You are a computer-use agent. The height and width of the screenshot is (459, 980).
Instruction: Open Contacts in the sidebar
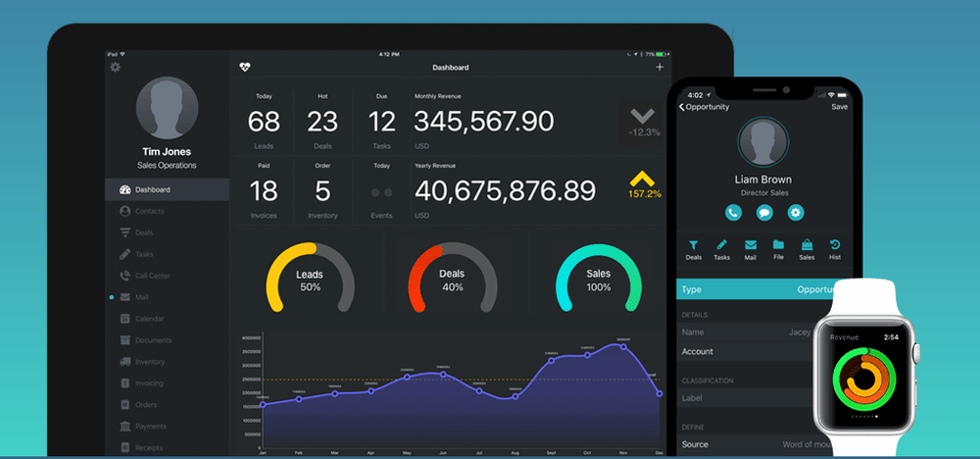tap(167, 212)
